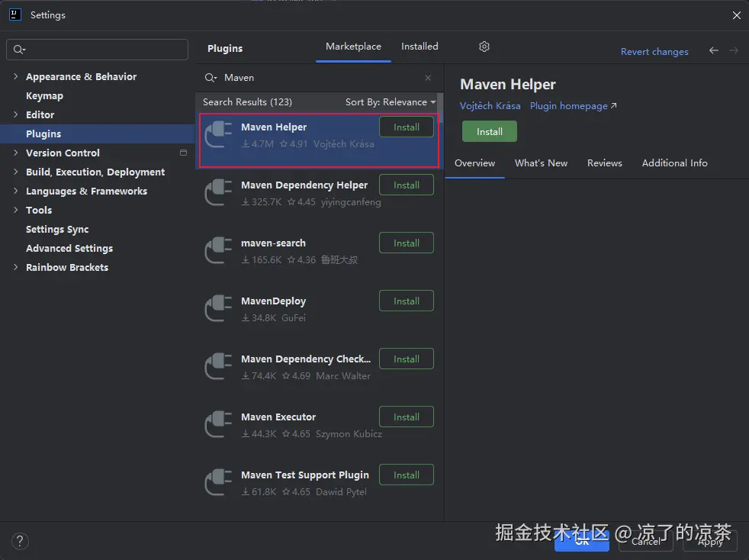Screen dimensions: 749x560
Task: Click the MavenDeploy plugin icon
Action: (x=218, y=309)
